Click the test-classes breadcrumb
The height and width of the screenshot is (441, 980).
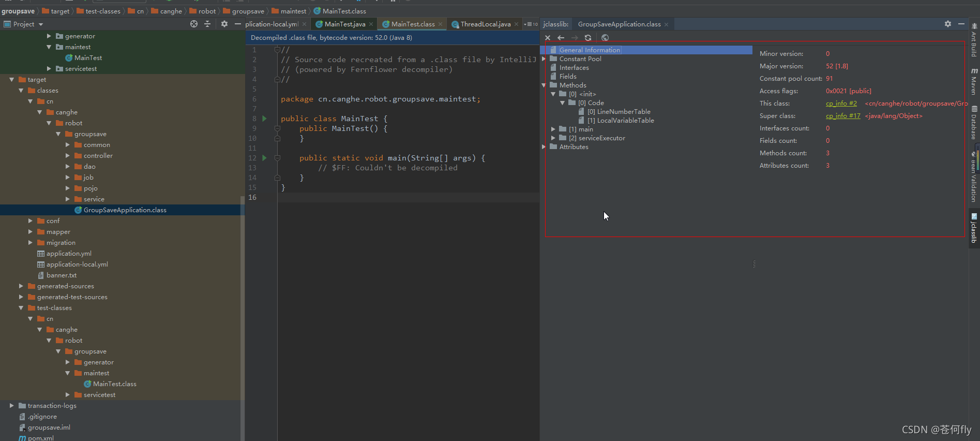(x=98, y=11)
